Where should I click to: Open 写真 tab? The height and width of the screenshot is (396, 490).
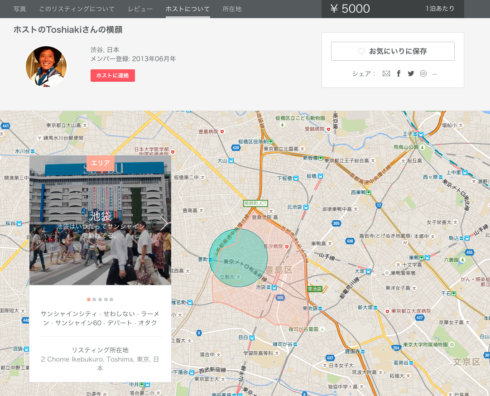pos(19,9)
